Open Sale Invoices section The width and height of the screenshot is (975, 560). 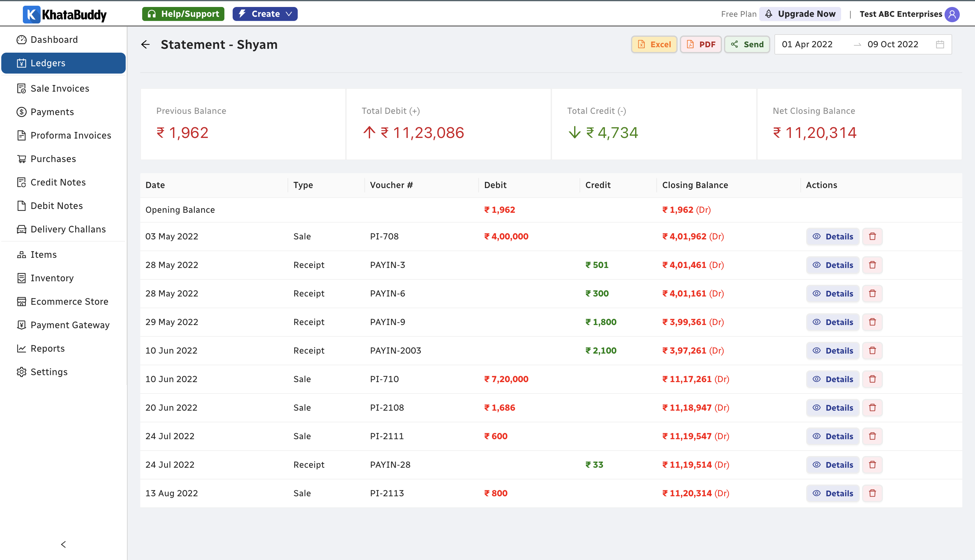pyautogui.click(x=63, y=88)
